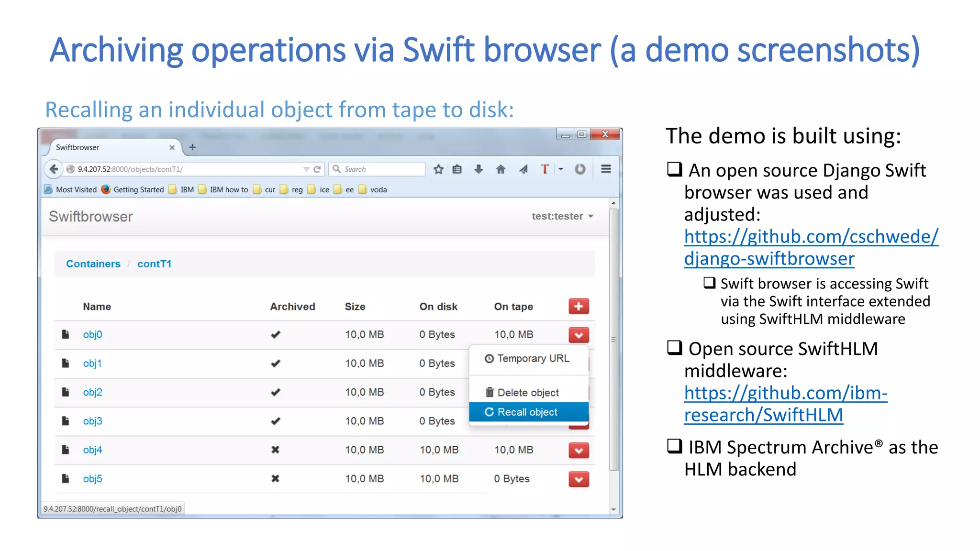Click the scrollbar down arrow

point(613,509)
